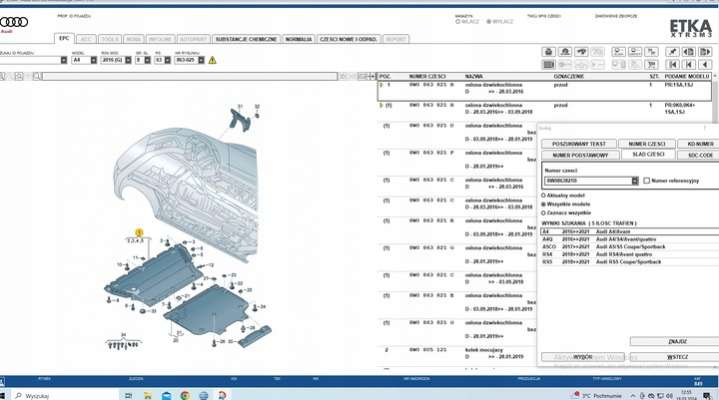Go to previous illustration page arrow icon
The image size is (719, 400).
tap(688, 52)
